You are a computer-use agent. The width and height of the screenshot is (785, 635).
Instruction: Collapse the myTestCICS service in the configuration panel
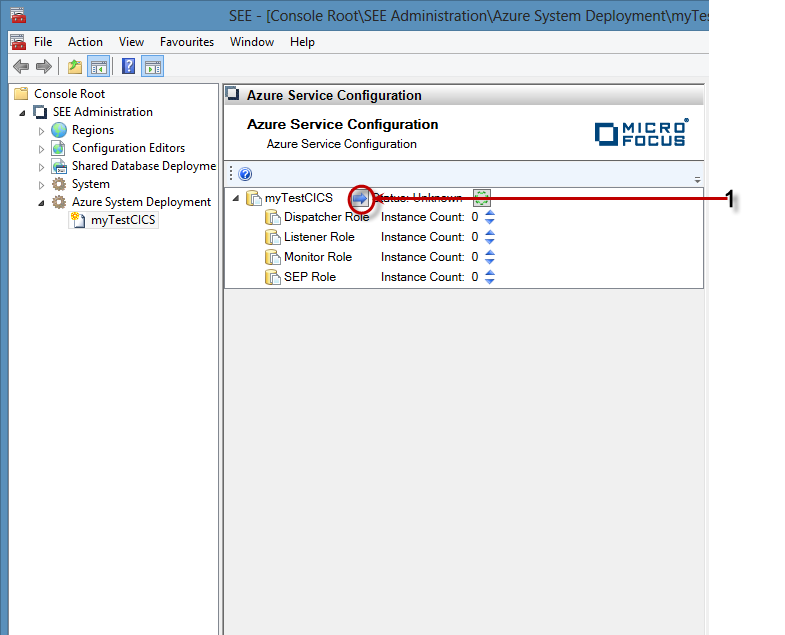click(x=236, y=198)
